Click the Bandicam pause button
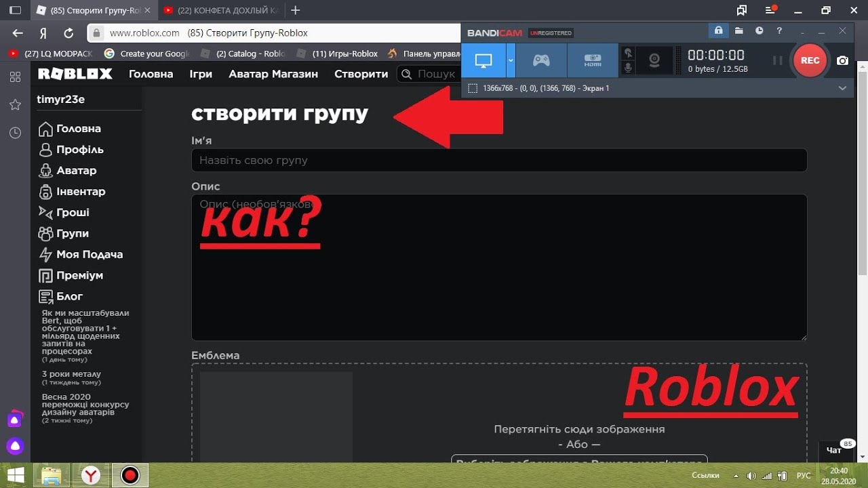The image size is (868, 488). coord(778,60)
